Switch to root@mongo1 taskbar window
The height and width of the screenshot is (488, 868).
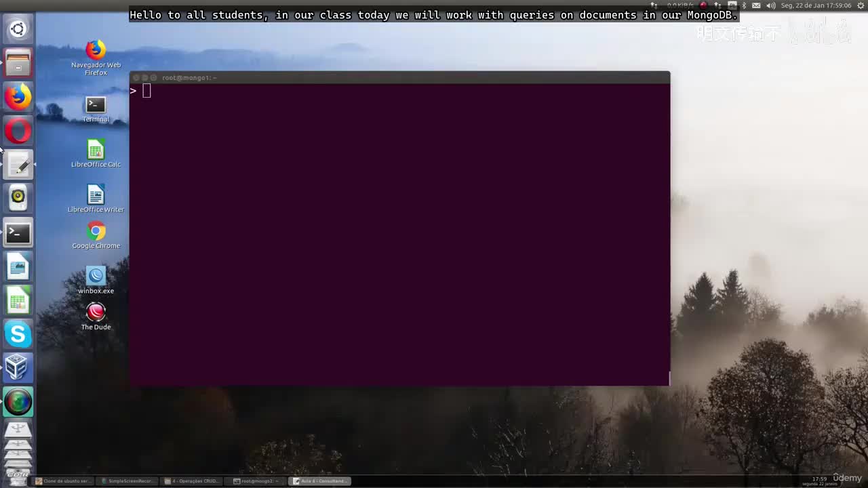pyautogui.click(x=256, y=481)
